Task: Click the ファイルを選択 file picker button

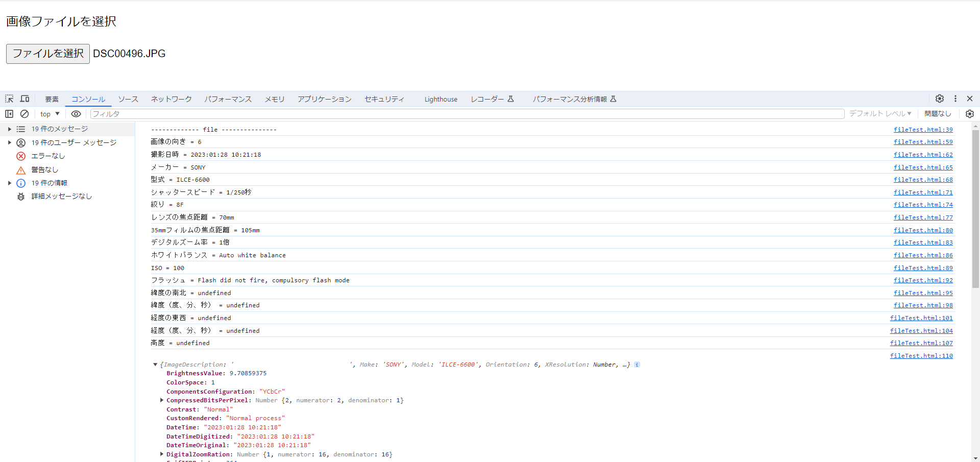Action: (x=47, y=53)
